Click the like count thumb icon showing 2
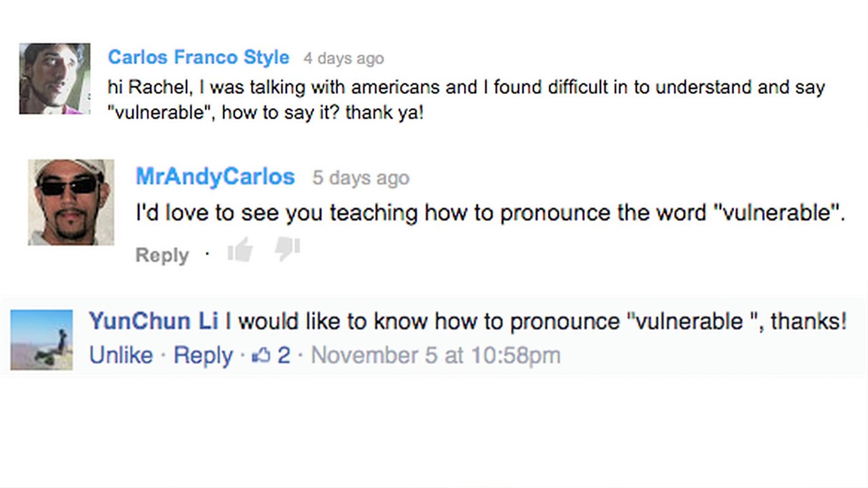Screen dimensions: 868x488 pos(260,356)
